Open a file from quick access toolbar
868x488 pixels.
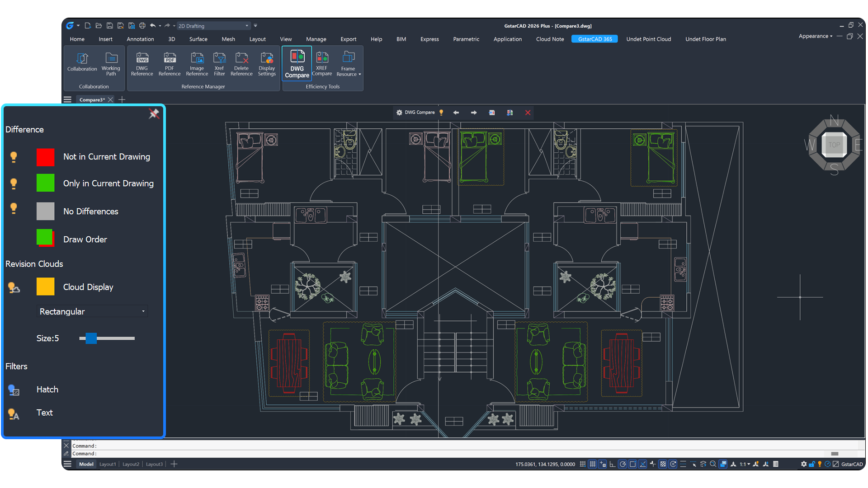99,26
